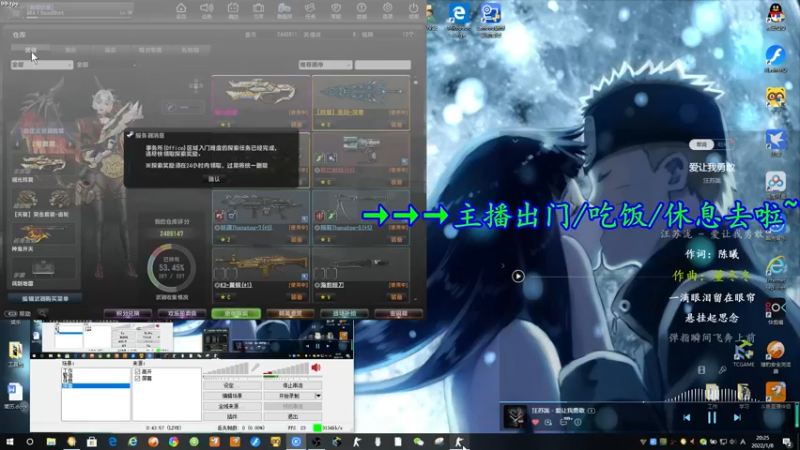Open the shop icon in game top bar

pyautogui.click(x=233, y=8)
